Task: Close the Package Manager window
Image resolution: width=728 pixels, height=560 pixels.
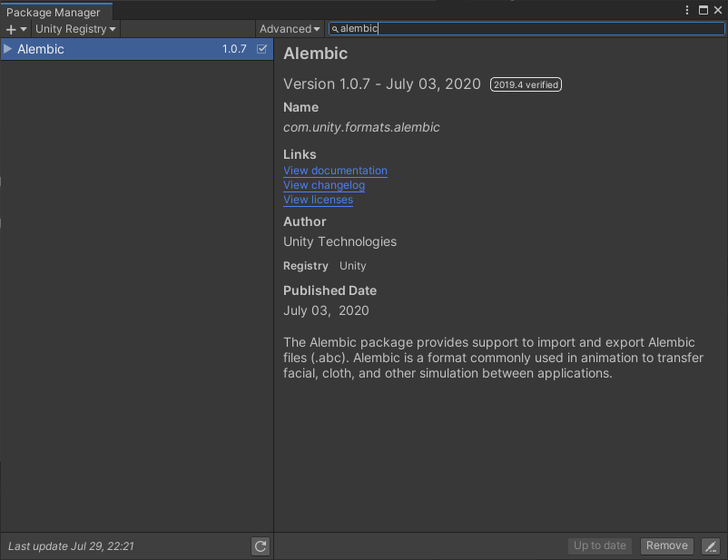Action: [x=718, y=10]
